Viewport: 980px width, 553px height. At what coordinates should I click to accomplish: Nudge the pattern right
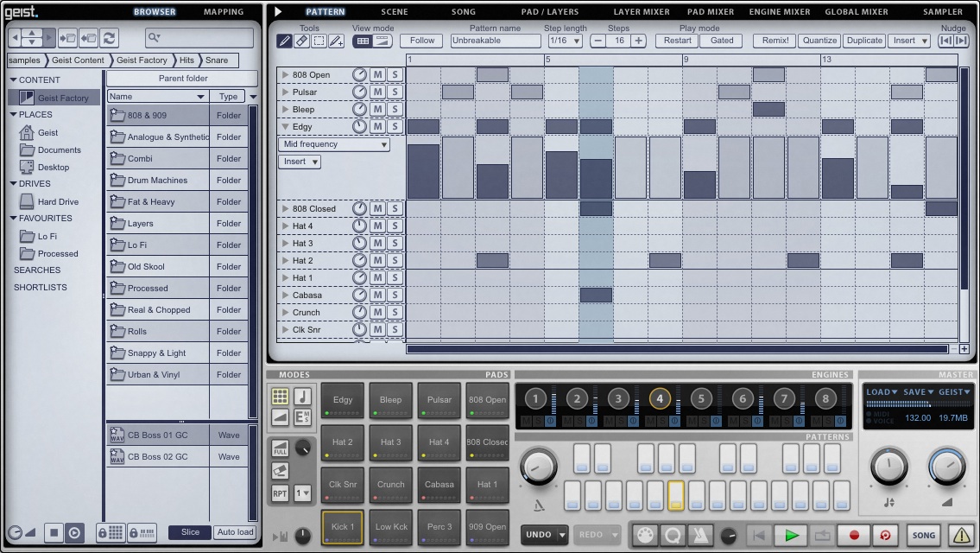[961, 41]
